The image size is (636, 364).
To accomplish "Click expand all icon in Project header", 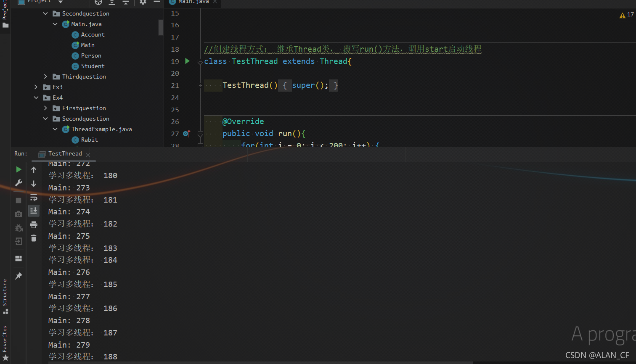I will pos(112,2).
